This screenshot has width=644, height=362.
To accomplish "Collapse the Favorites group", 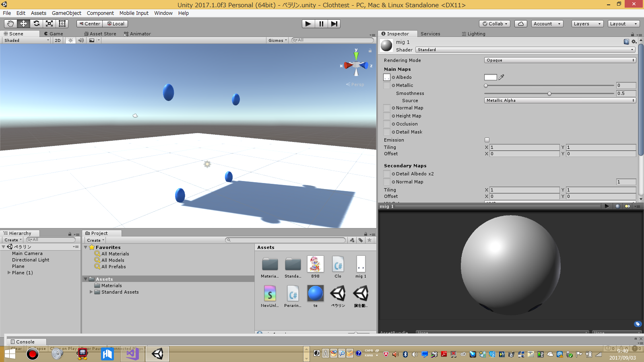I will pos(86,247).
